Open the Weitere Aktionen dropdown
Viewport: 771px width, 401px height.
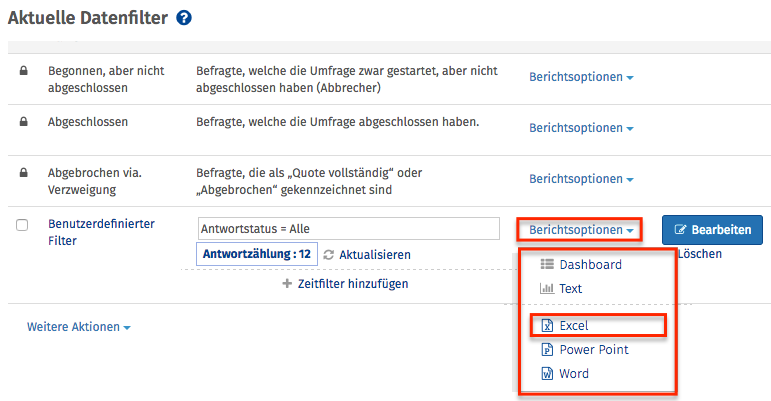click(x=78, y=327)
